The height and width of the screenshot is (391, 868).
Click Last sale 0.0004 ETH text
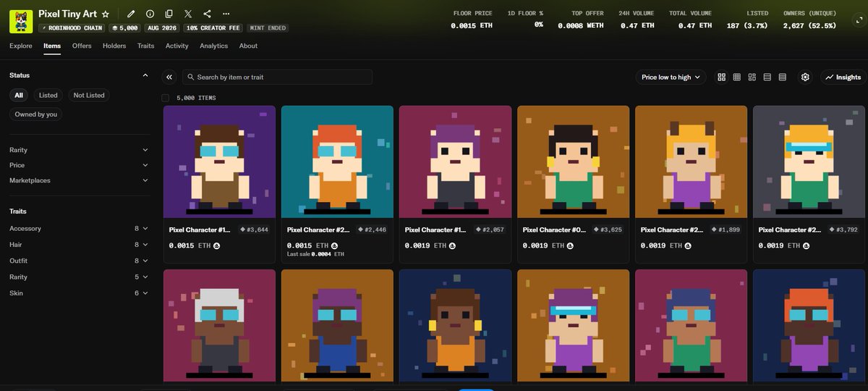[315, 254]
